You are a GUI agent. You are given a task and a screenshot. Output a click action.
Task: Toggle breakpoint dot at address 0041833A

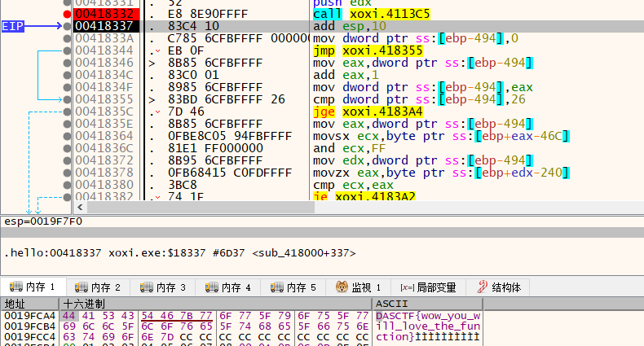tap(67, 38)
